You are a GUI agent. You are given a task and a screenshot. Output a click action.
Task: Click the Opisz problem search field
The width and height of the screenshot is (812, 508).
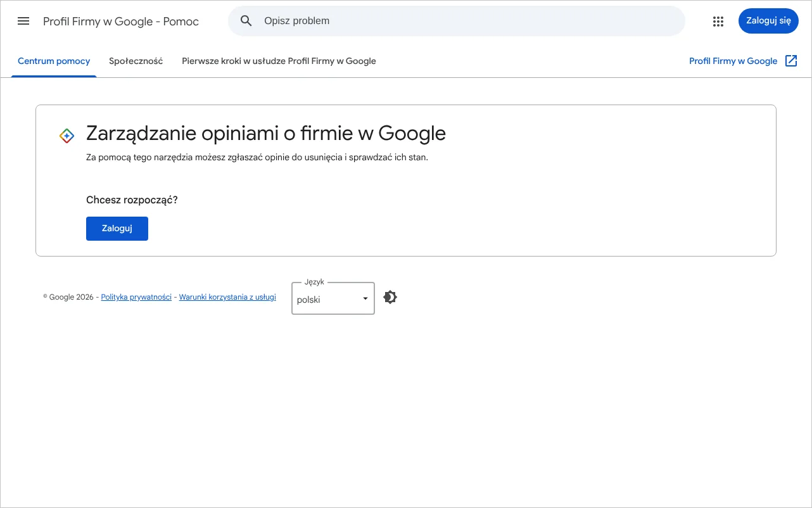tap(457, 21)
